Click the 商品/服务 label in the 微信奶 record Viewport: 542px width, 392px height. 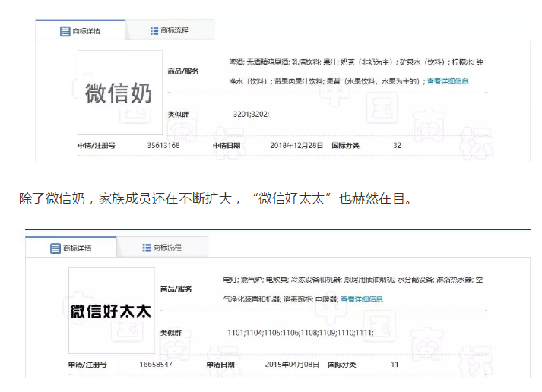click(183, 71)
